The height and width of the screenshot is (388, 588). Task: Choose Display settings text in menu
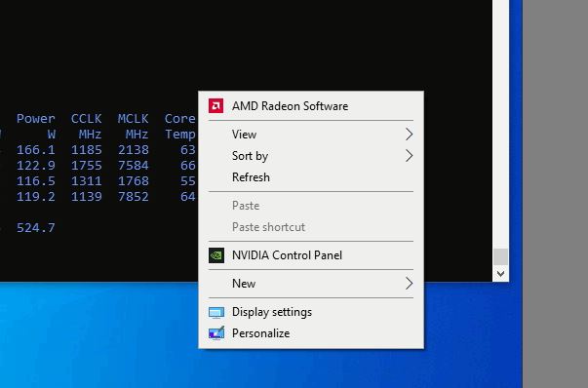272,312
